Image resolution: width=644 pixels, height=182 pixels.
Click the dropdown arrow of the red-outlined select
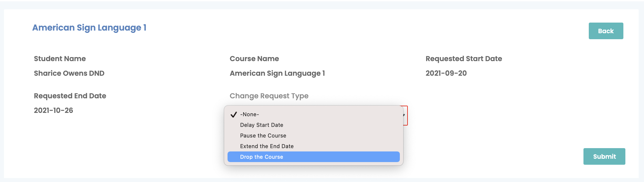(x=404, y=115)
